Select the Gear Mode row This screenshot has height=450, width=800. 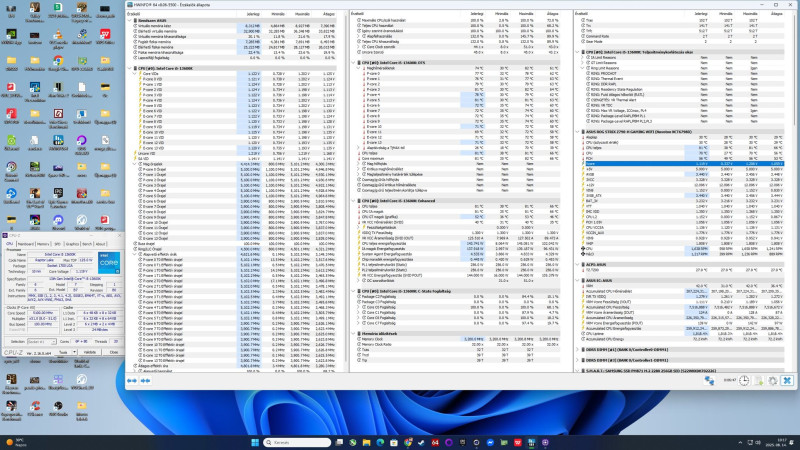[x=685, y=41]
